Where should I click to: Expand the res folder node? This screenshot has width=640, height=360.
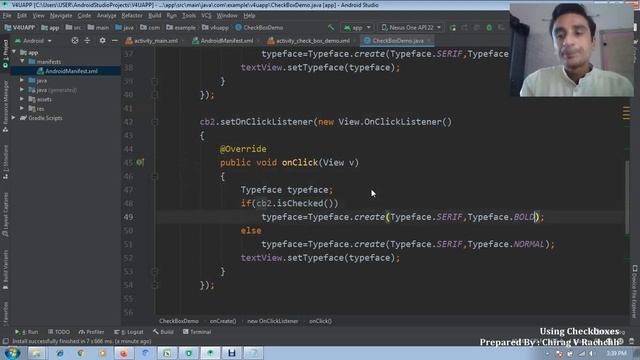point(22,109)
